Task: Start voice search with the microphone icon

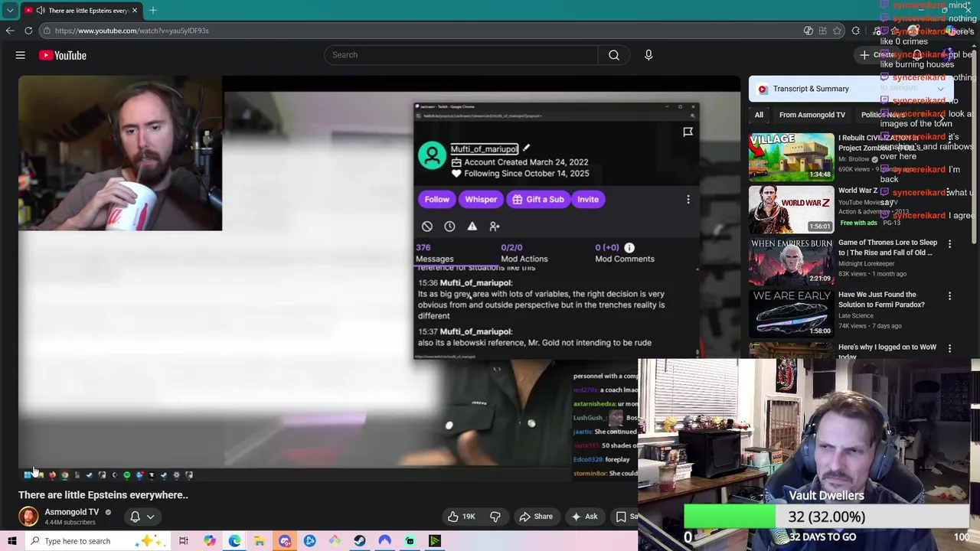Action: coord(648,55)
